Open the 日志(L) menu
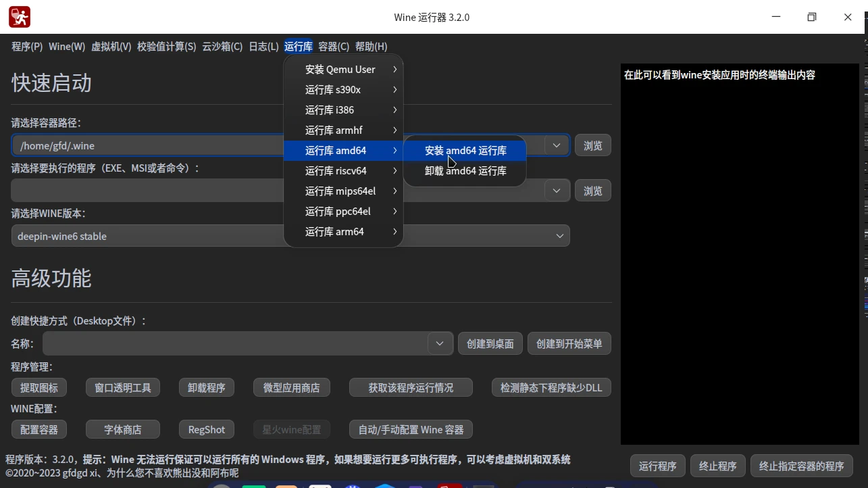This screenshot has width=868, height=488. (x=263, y=47)
